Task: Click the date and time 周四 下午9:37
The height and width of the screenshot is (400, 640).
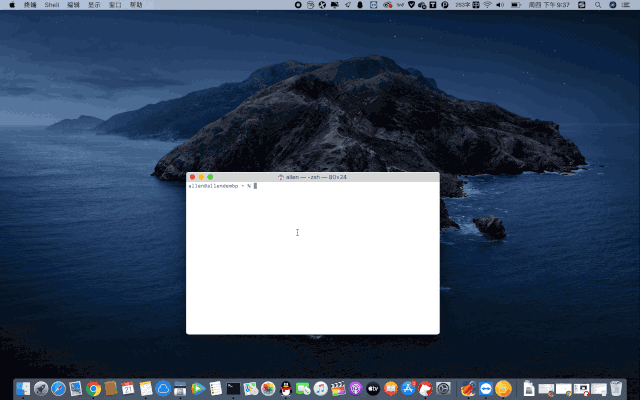Action: click(549, 5)
